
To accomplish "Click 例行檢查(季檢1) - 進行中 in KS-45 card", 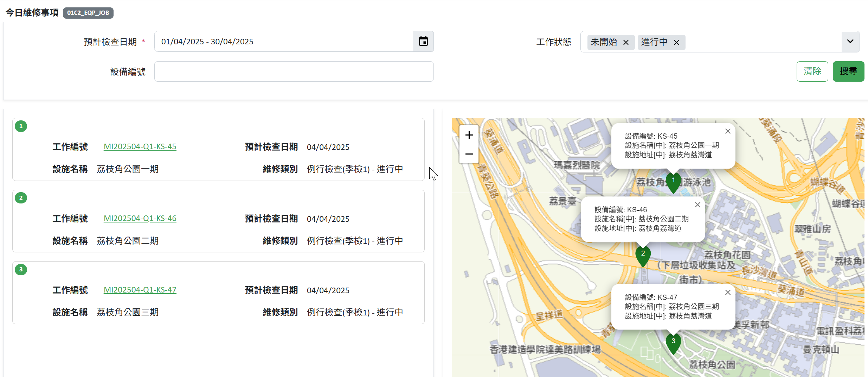I will click(355, 169).
